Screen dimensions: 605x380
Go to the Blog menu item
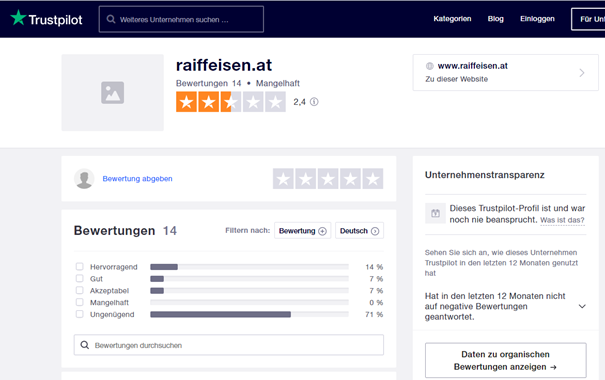point(495,19)
